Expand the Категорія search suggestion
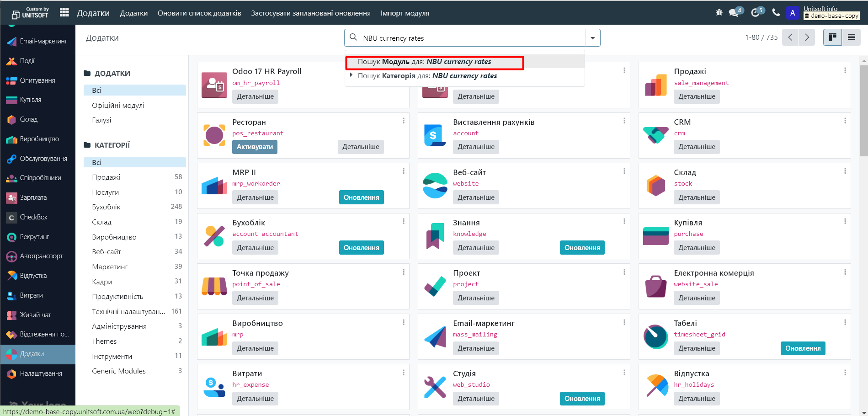The height and width of the screenshot is (416, 868). point(351,75)
